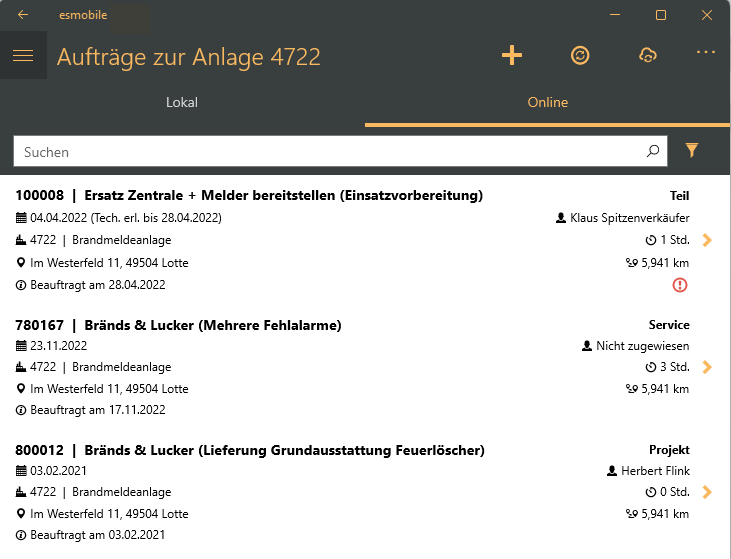Click the plus icon to add order

tap(512, 55)
